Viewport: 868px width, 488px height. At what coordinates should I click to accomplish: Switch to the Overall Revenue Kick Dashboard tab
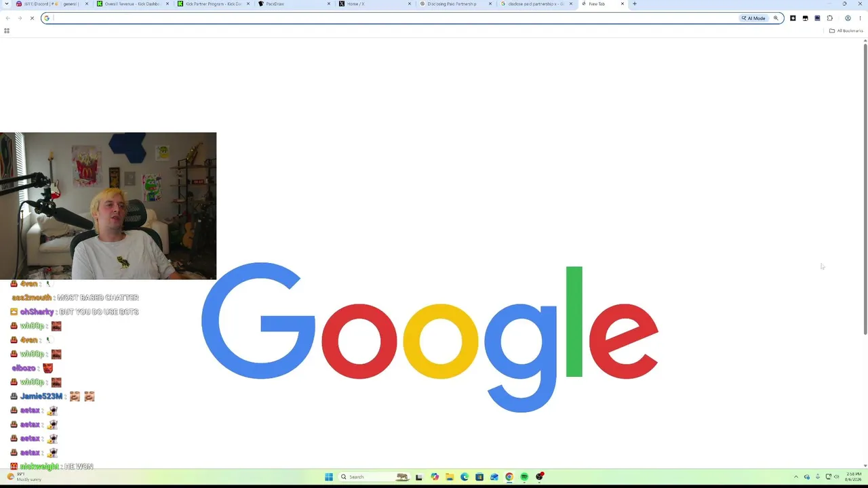[x=133, y=4]
